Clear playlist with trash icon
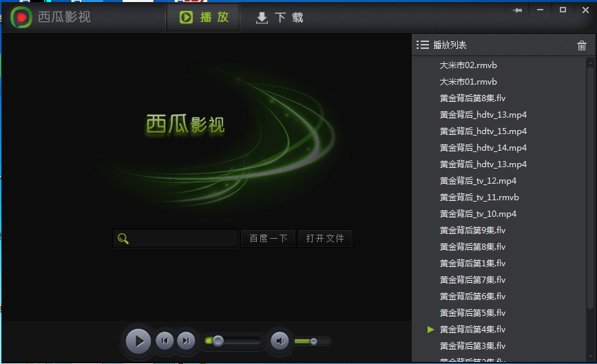Screen dimensions: 597x364 (581, 45)
